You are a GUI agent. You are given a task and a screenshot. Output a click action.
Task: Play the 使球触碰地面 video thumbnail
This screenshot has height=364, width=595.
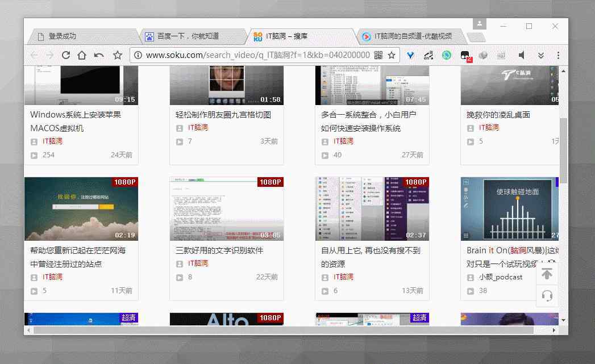[x=510, y=209]
